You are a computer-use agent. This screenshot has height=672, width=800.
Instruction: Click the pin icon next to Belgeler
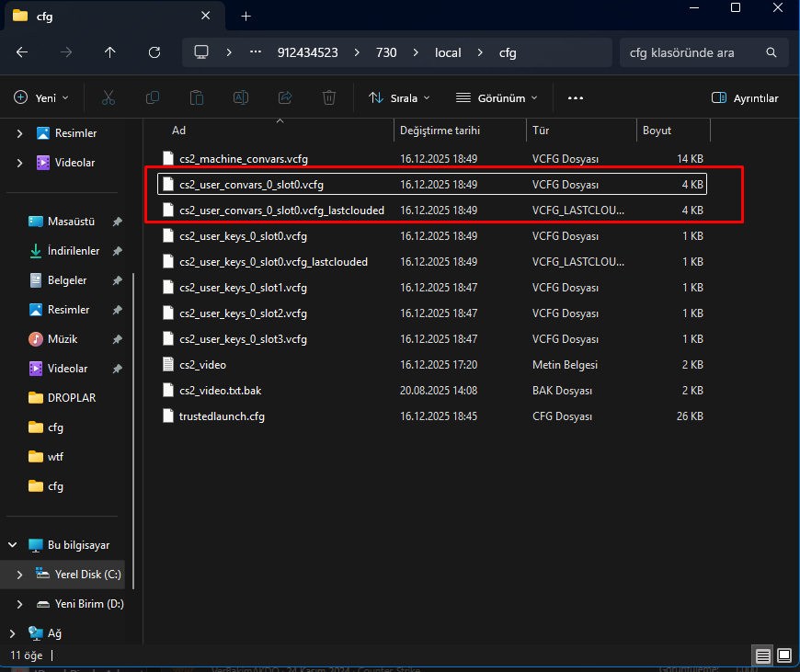pos(118,280)
